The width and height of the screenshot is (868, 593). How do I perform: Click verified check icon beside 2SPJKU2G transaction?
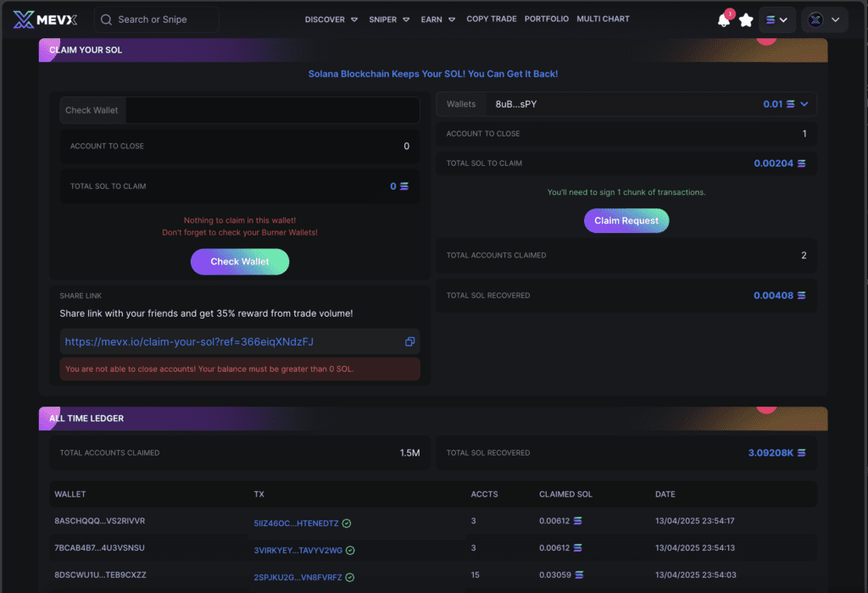point(350,578)
